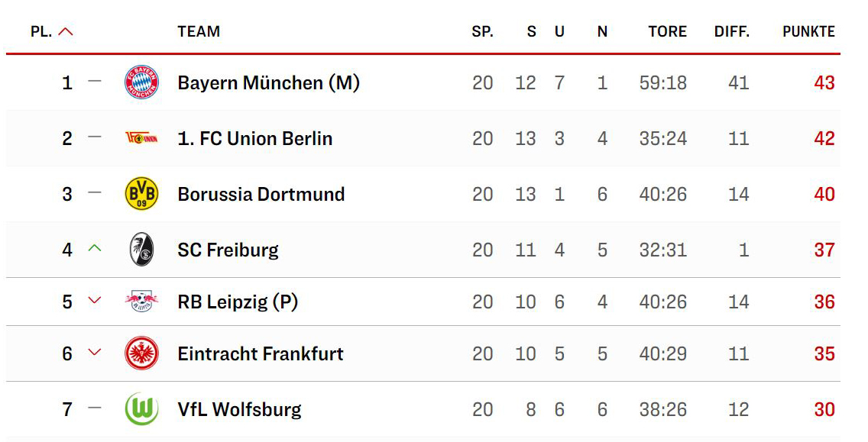The height and width of the screenshot is (442, 868).
Task: Click the Borussia Dortmund BVB badge
Action: [x=141, y=194]
